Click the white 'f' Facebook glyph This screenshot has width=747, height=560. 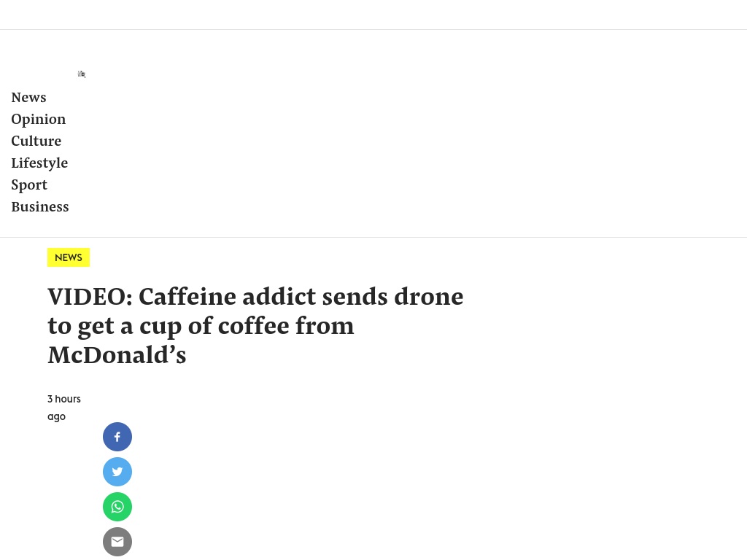[117, 437]
